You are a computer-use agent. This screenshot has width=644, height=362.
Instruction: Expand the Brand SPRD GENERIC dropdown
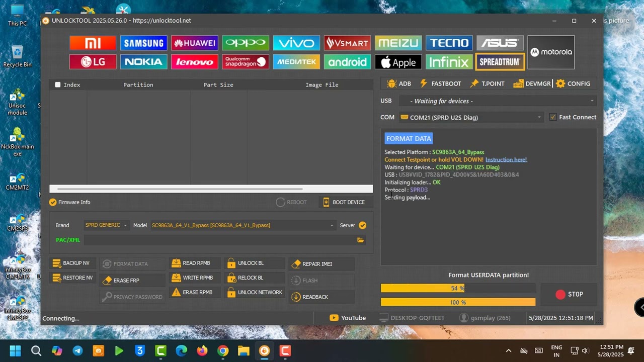pos(106,225)
